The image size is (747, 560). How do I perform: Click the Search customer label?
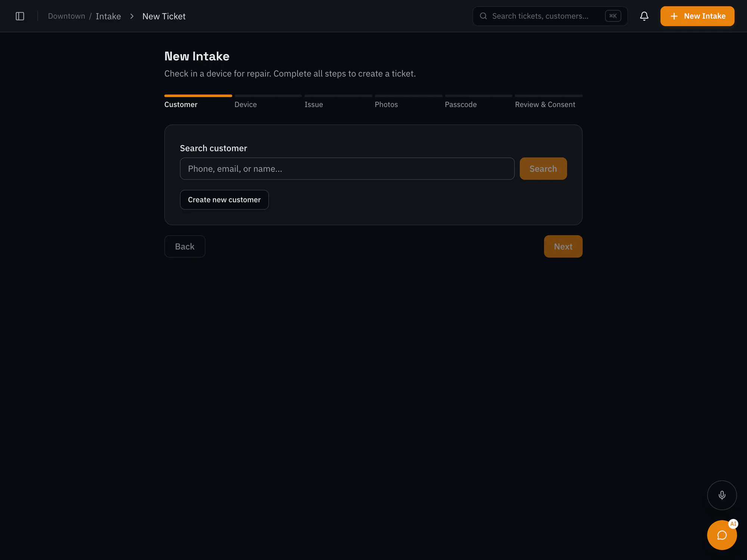point(213,148)
